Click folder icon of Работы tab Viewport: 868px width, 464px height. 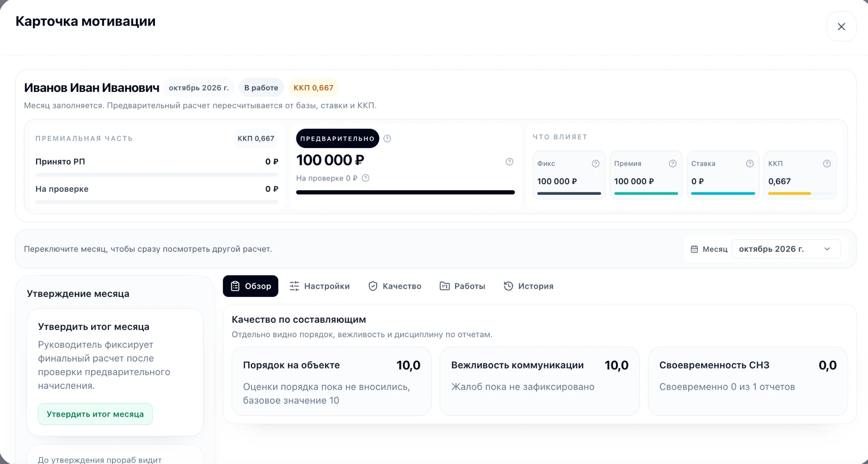click(444, 286)
